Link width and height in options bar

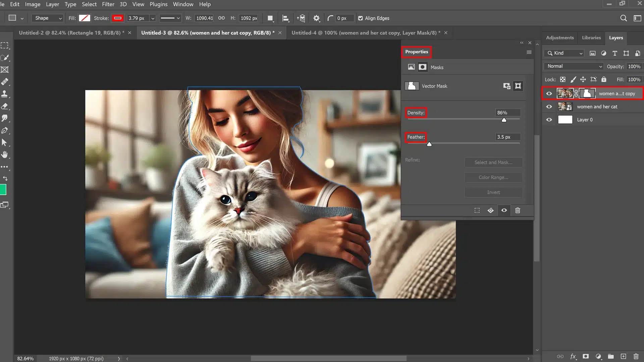coord(221,18)
